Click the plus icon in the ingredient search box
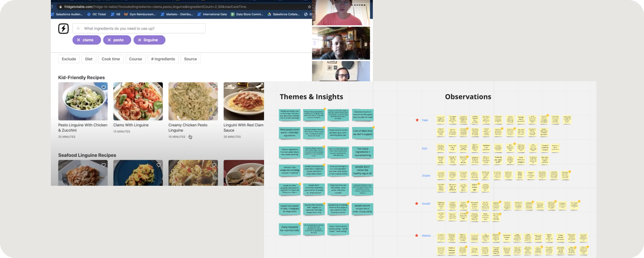 click(x=78, y=28)
